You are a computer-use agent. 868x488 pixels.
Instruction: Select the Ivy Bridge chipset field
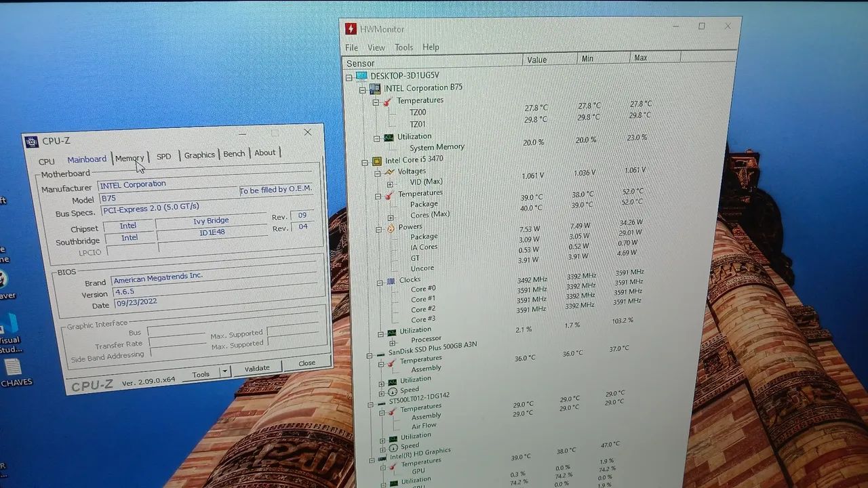tap(210, 221)
